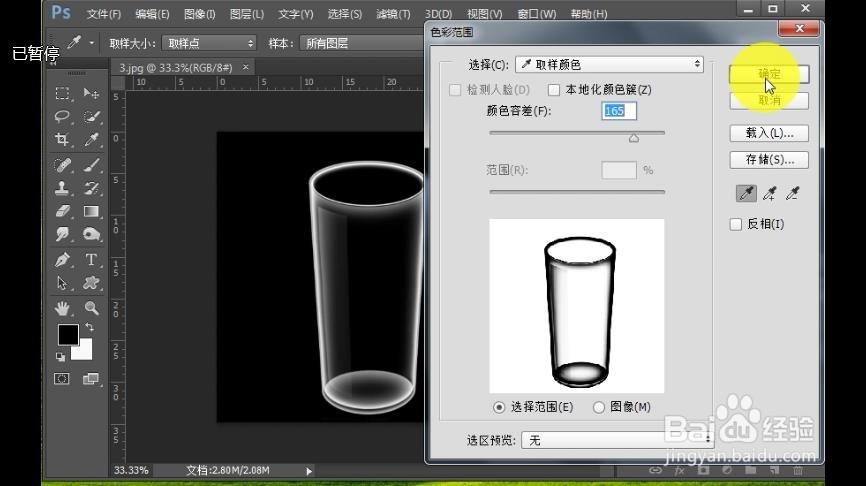Click the 33.33% zoom level field
The image size is (866, 486).
(x=131, y=471)
